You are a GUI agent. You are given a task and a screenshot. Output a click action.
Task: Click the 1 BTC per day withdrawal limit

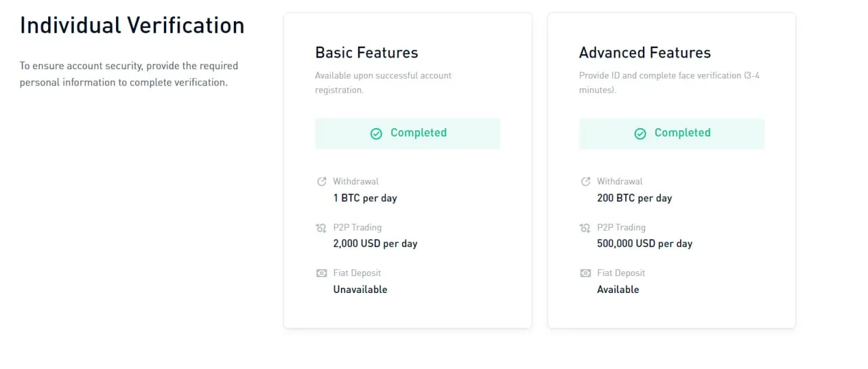click(x=365, y=198)
